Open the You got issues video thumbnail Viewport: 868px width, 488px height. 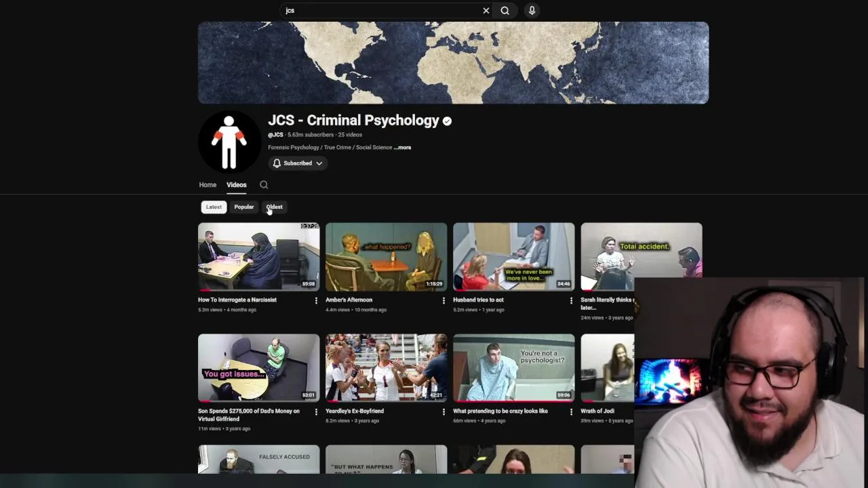click(x=258, y=367)
